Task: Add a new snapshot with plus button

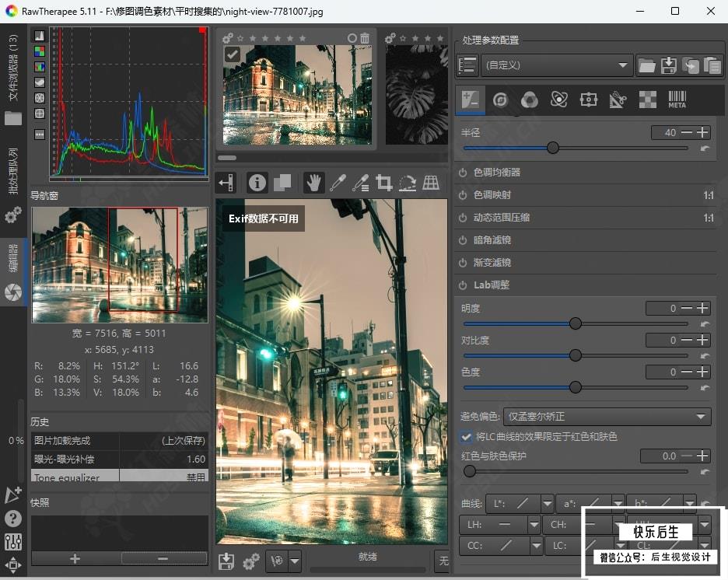Action: pyautogui.click(x=75, y=559)
